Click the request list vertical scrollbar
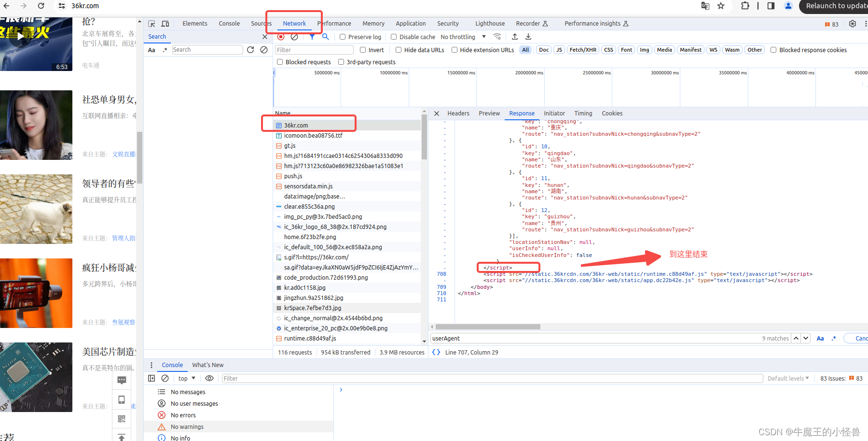Image resolution: width=868 pixels, height=441 pixels. pyautogui.click(x=424, y=137)
